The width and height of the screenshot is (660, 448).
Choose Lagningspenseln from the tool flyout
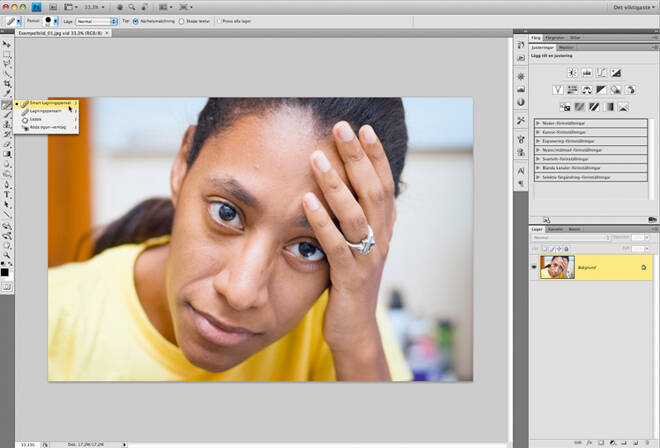tap(45, 111)
